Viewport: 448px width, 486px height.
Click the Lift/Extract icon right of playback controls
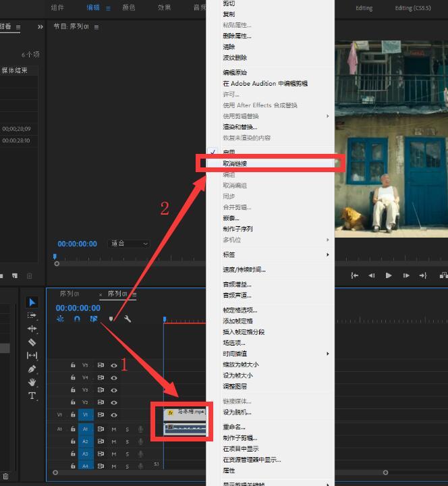point(443,275)
